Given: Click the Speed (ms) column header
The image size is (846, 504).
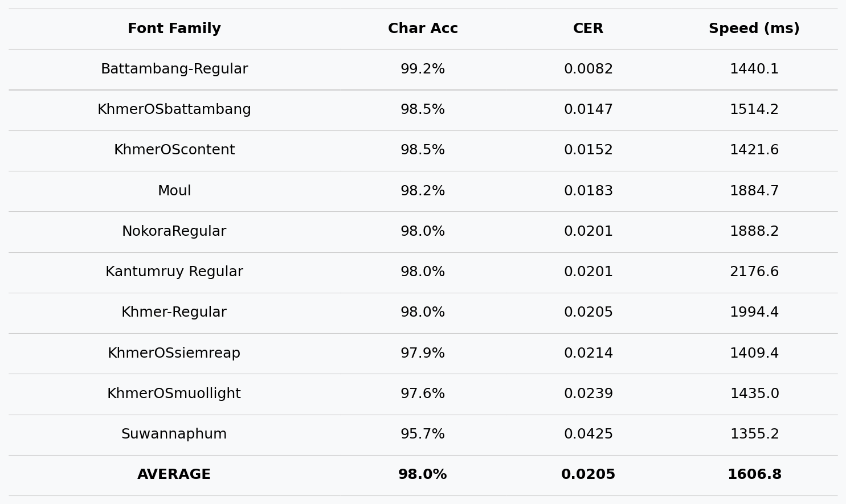Looking at the screenshot, I should 754,29.
